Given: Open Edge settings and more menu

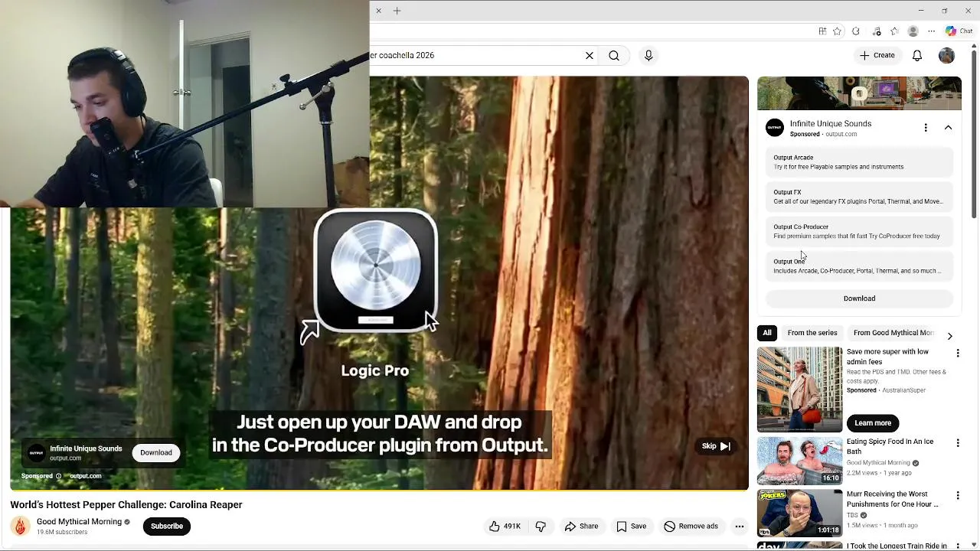Looking at the screenshot, I should (932, 31).
